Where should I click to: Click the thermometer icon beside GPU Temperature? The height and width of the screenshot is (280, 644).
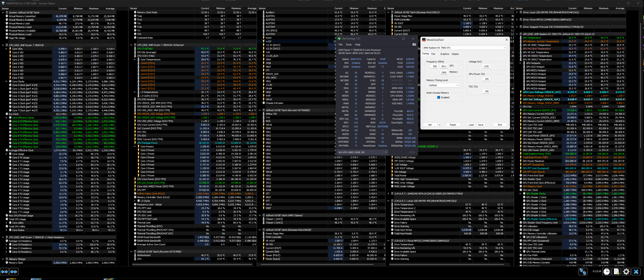(x=521, y=38)
